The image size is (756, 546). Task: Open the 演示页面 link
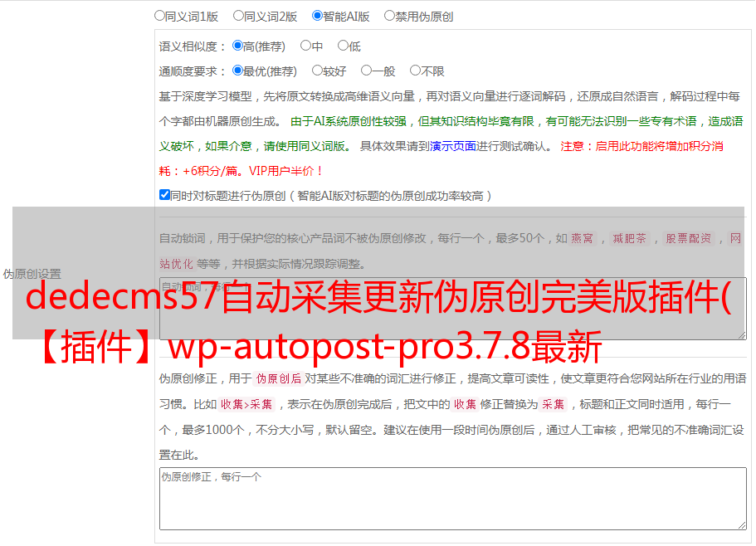pos(453,146)
